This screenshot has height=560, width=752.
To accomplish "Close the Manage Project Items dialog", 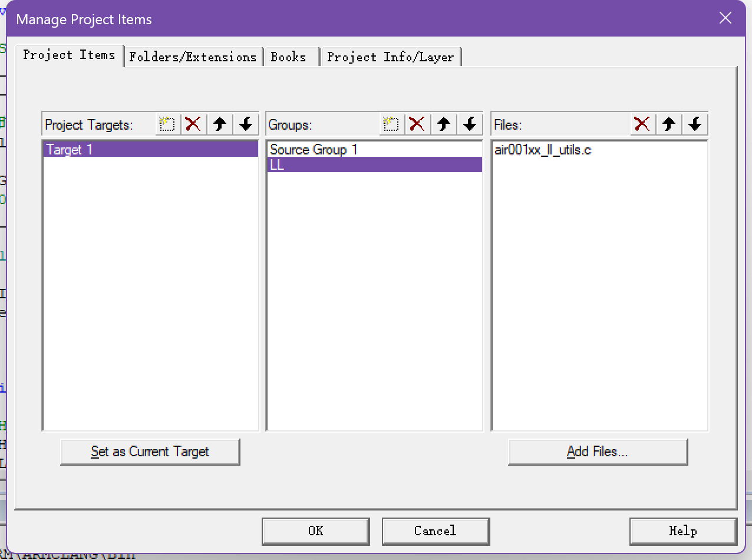I will [x=725, y=18].
